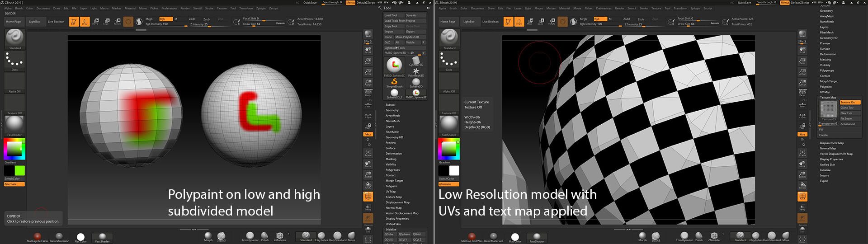The width and height of the screenshot is (868, 244).
Task: Pick the TrimDynamic brush in left window
Action: [x=250, y=237]
